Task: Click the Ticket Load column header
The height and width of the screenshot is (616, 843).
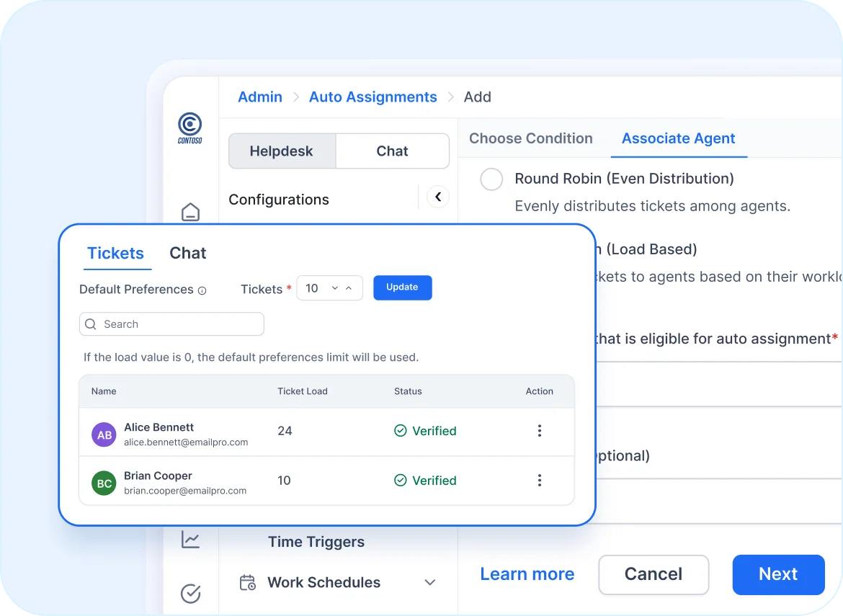Action: pyautogui.click(x=302, y=391)
